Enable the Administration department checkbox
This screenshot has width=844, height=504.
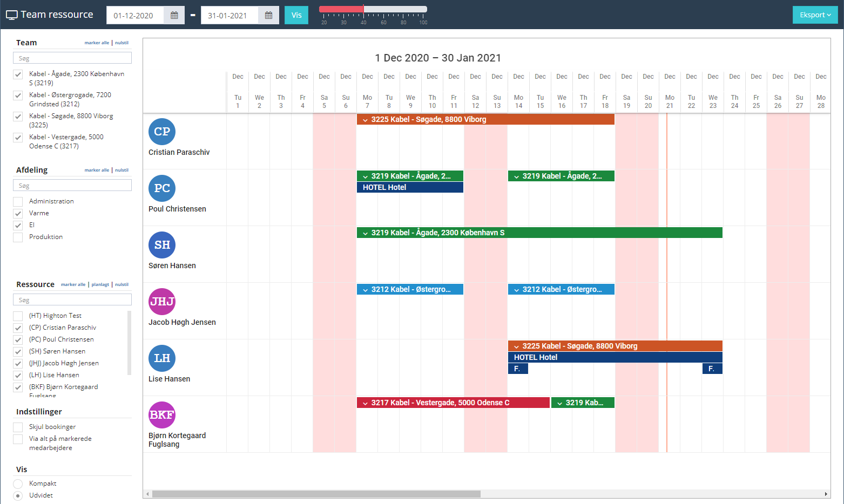pos(18,201)
